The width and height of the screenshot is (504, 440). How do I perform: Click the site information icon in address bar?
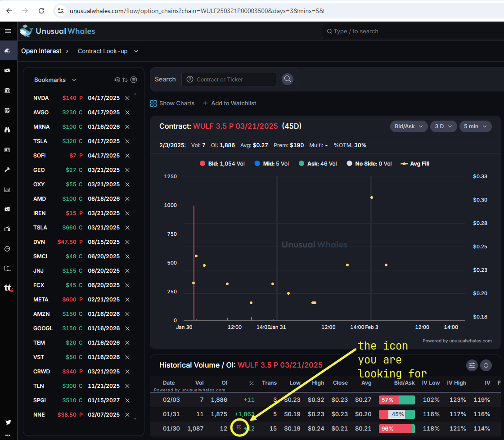(x=61, y=11)
